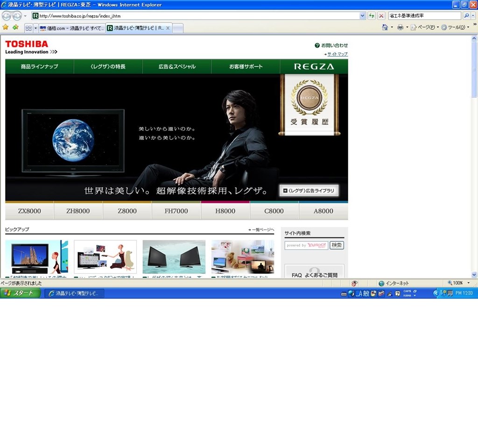Click the Yahoo site search input field

click(306, 245)
